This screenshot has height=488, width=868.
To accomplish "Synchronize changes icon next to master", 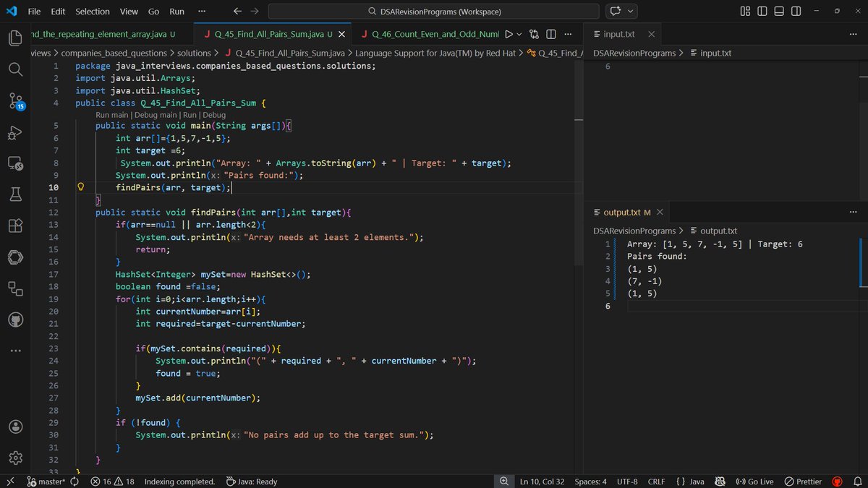I will pos(75,481).
